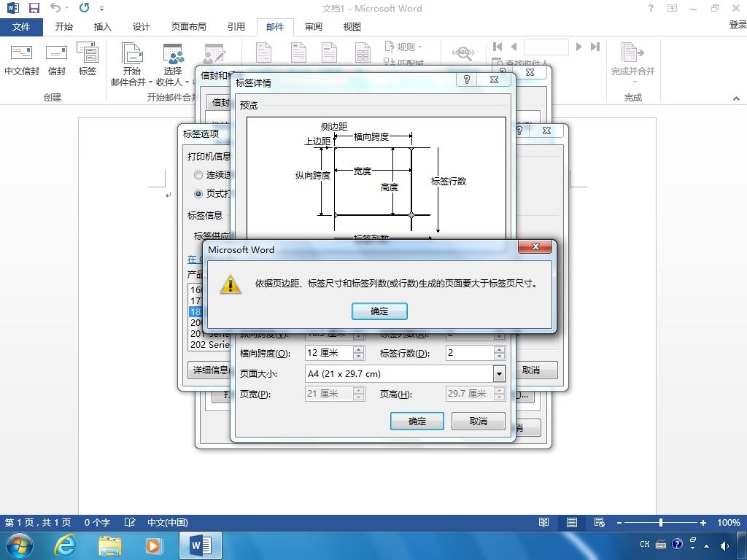Image resolution: width=747 pixels, height=560 pixels.
Task: Open the Home tab
Action: 64,27
